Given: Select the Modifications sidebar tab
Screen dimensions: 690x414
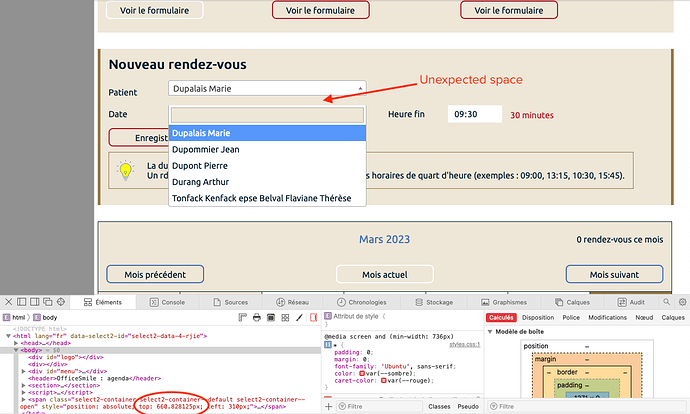Looking at the screenshot, I should pos(607,318).
